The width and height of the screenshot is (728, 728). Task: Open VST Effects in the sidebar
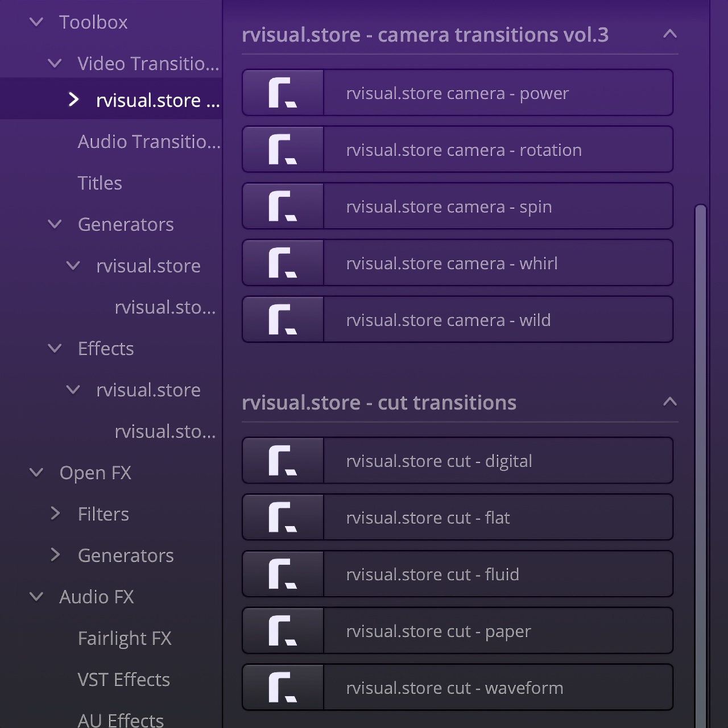[x=124, y=680]
